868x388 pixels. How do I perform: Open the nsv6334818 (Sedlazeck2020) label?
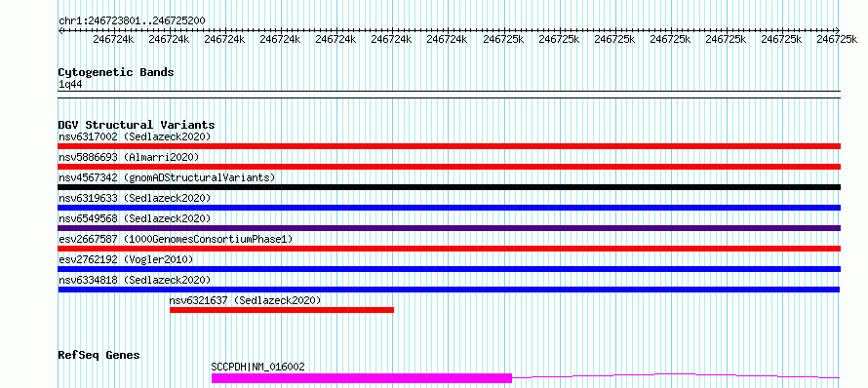click(135, 280)
